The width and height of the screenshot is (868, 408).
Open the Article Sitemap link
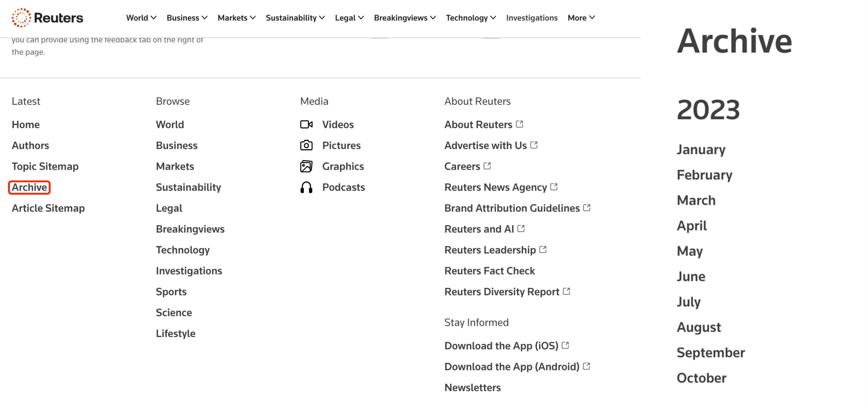(48, 208)
